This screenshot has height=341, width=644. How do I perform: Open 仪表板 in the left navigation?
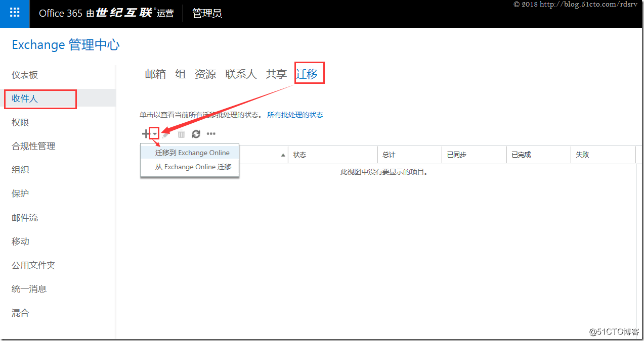[25, 75]
